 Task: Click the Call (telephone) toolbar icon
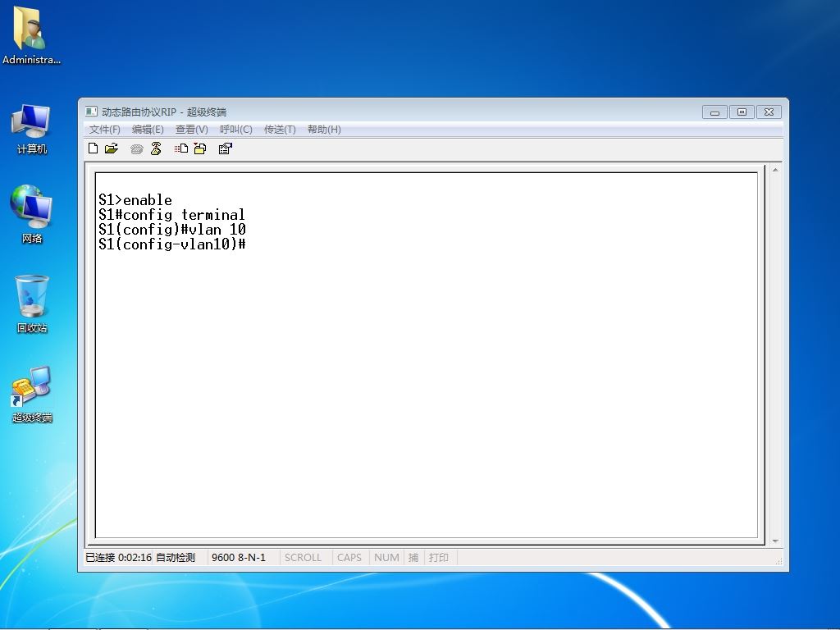pyautogui.click(x=137, y=149)
